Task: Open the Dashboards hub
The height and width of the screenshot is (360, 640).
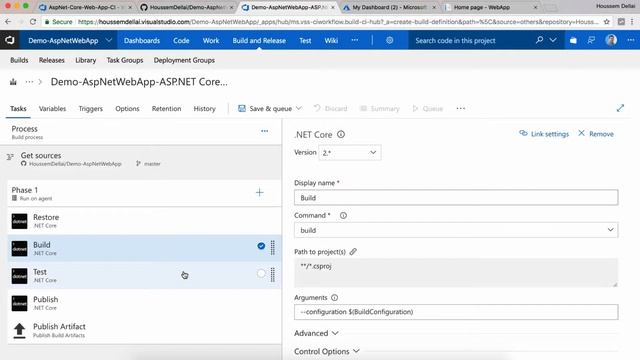Action: [x=142, y=40]
